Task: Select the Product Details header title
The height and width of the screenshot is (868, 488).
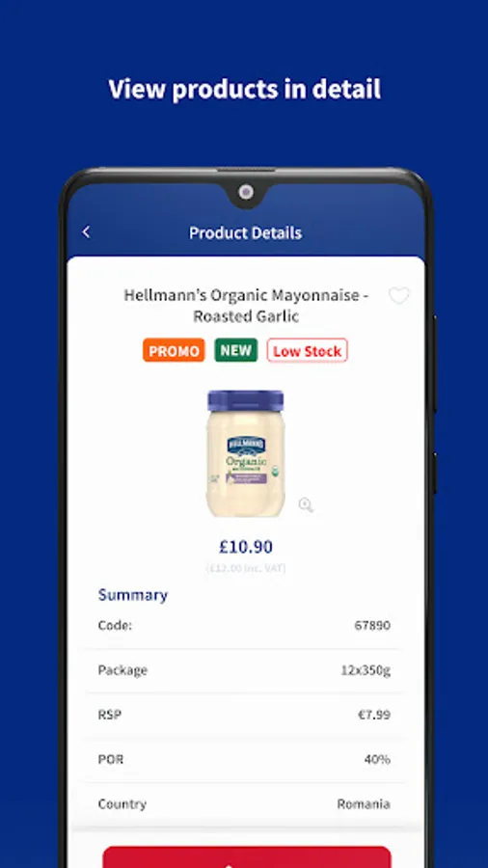Action: 245,232
